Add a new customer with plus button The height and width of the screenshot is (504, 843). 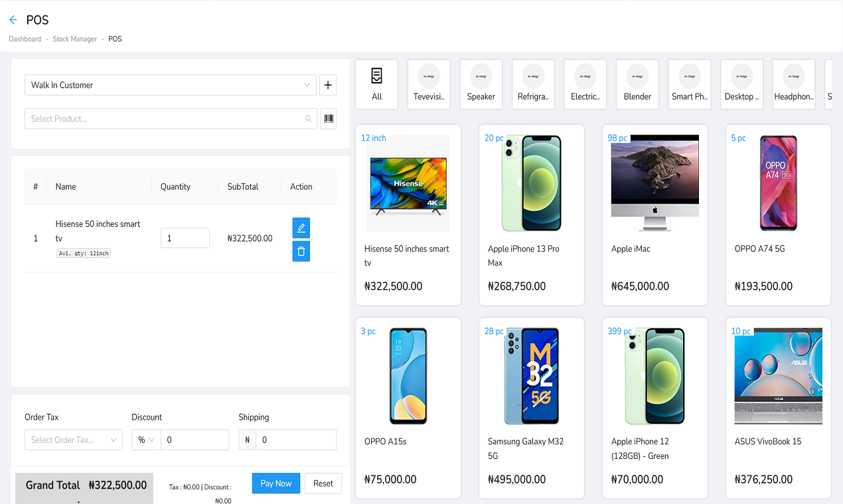tap(328, 85)
